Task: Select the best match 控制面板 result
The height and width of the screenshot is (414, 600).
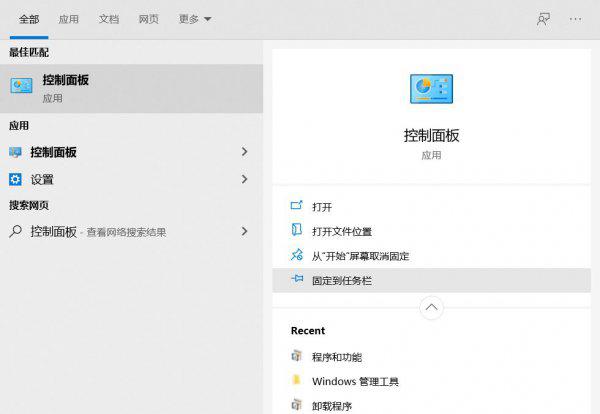Action: click(x=130, y=88)
